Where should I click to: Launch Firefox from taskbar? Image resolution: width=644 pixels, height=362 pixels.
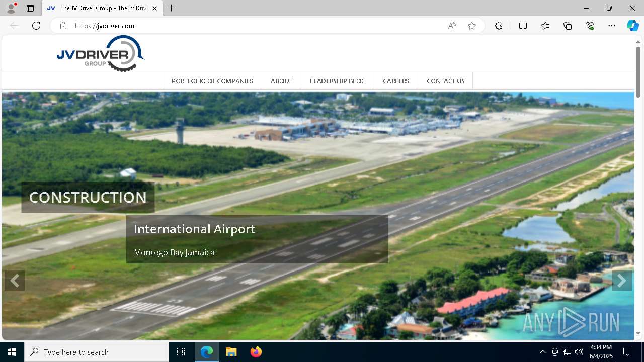coord(256,352)
